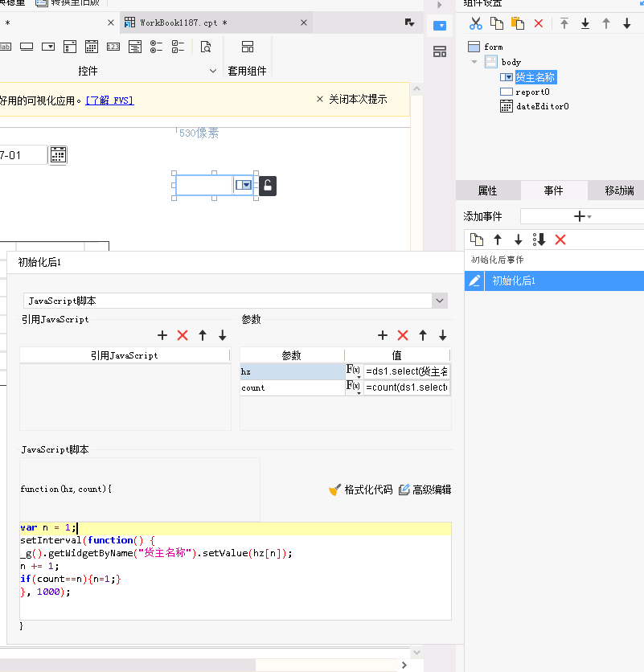This screenshot has width=644, height=672.
Task: Move component down one level
Action: coord(627,23)
